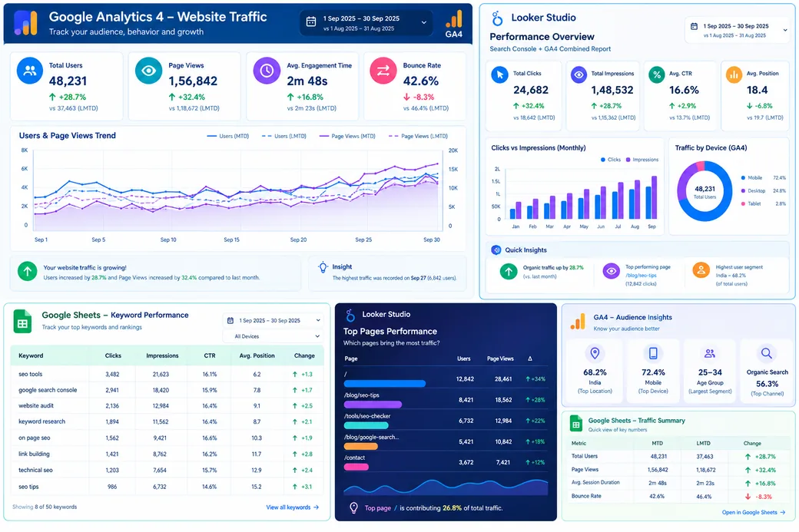Screen dimensions: 799x532
Task: Click the Total Impressions eye icon
Action: point(579,74)
